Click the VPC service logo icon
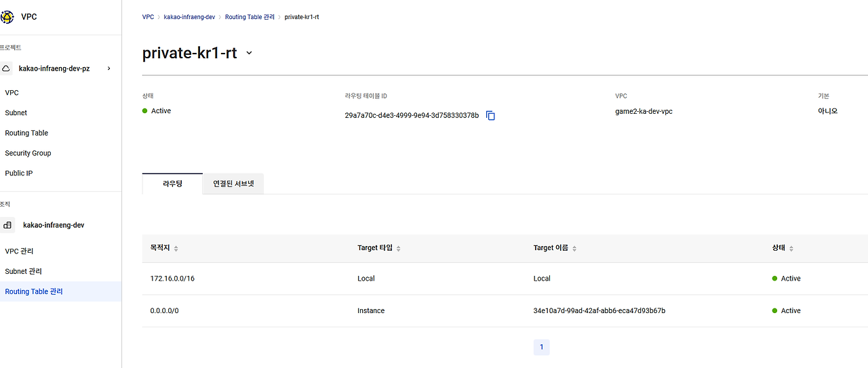The width and height of the screenshot is (868, 368). (x=7, y=17)
